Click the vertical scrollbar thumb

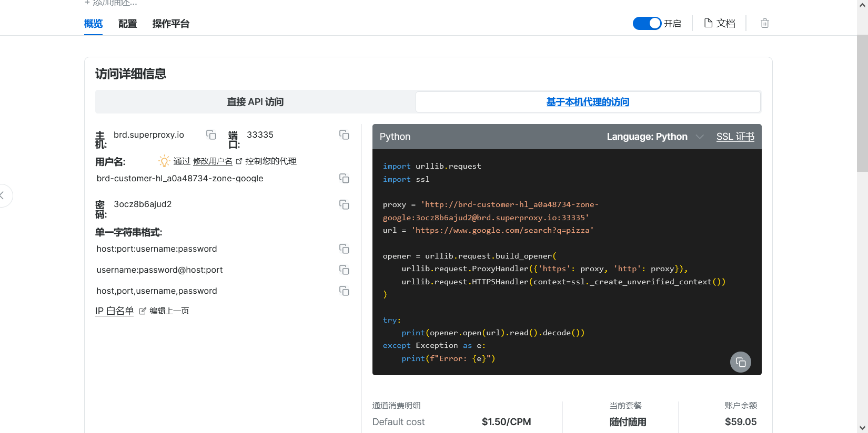click(862, 102)
